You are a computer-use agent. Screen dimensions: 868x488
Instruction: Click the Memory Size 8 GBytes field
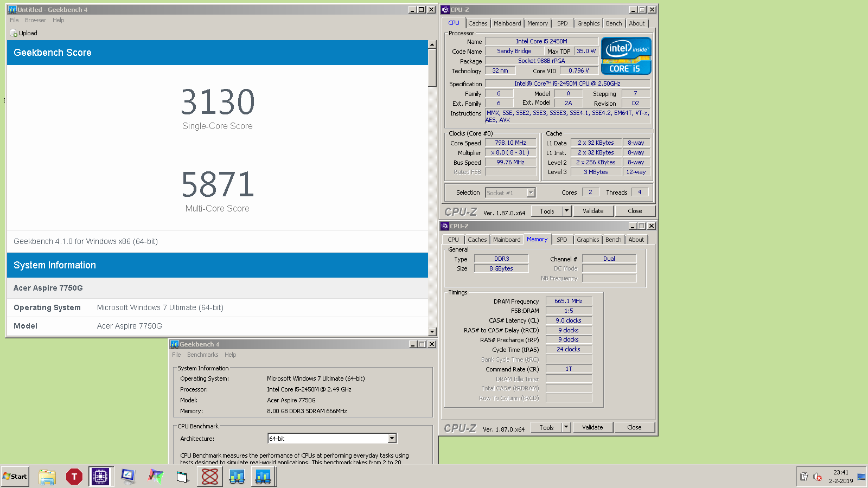501,268
